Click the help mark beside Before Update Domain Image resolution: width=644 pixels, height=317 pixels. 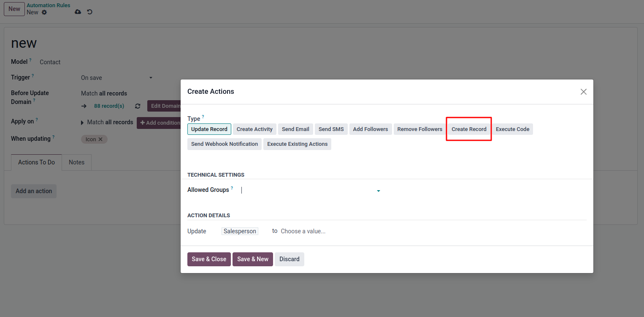34,100
